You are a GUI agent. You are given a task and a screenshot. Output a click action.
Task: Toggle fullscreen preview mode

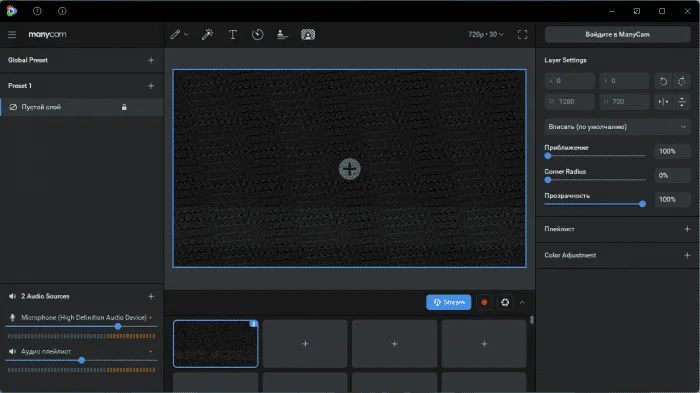(x=522, y=34)
